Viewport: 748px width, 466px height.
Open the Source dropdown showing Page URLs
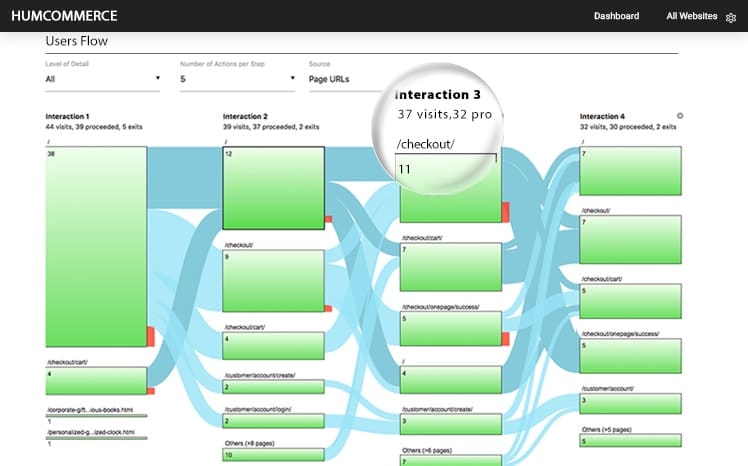coord(345,78)
